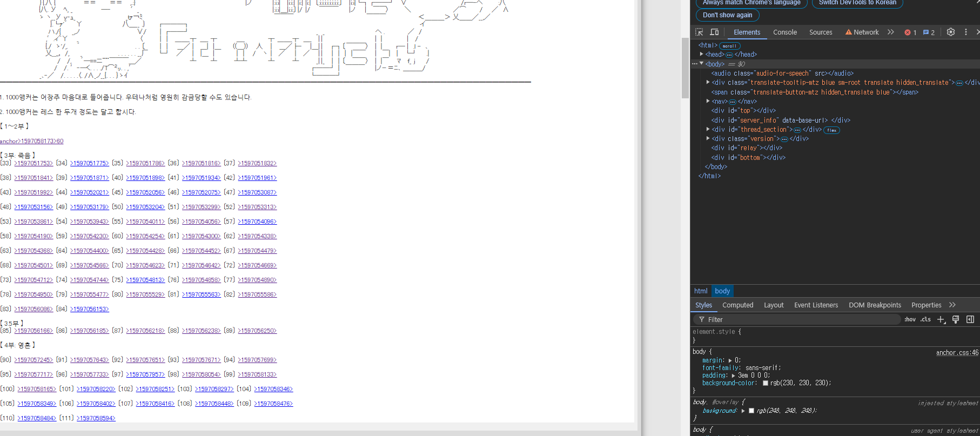The image size is (980, 436).
Task: Toggle the flex badge on thread_section div
Action: click(x=832, y=130)
